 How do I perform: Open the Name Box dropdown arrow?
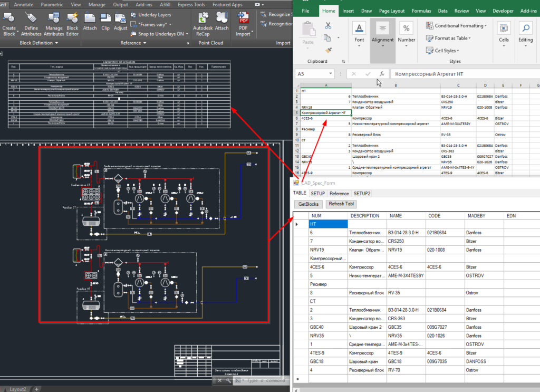tap(330, 74)
